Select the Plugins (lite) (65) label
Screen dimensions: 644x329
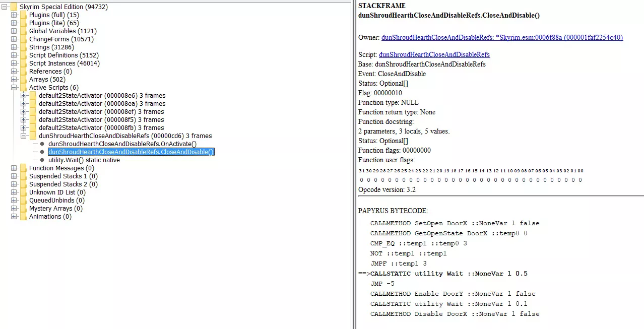click(54, 23)
